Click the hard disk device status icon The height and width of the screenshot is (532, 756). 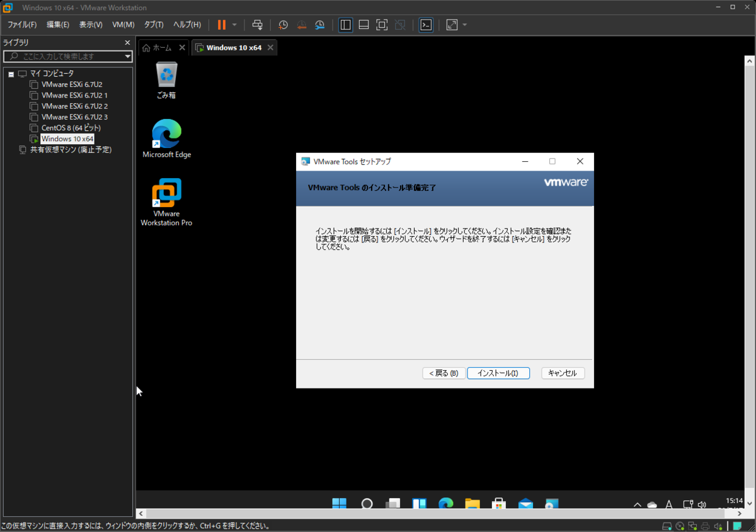click(667, 526)
